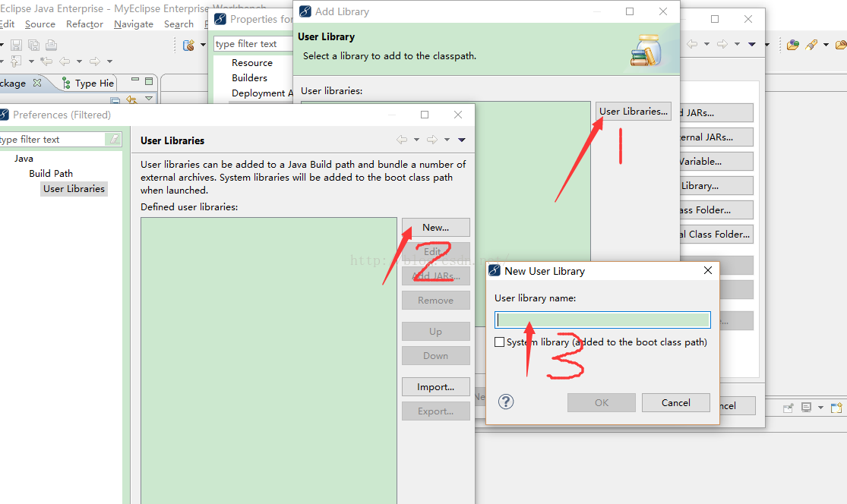
Task: Clear the Preferences filter text icon
Action: click(x=114, y=139)
